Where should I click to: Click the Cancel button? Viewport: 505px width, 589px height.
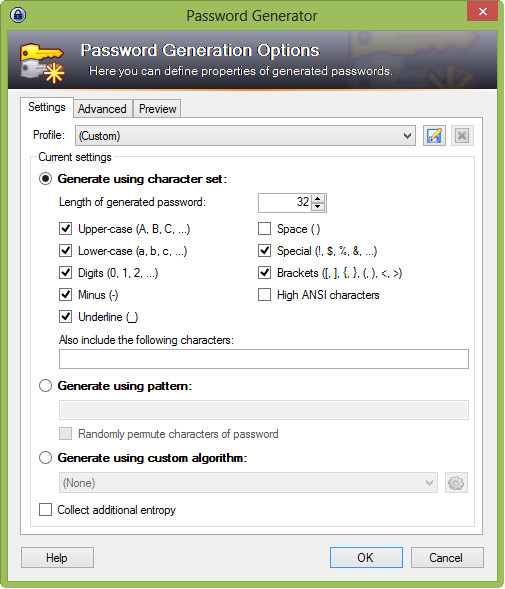tap(447, 557)
